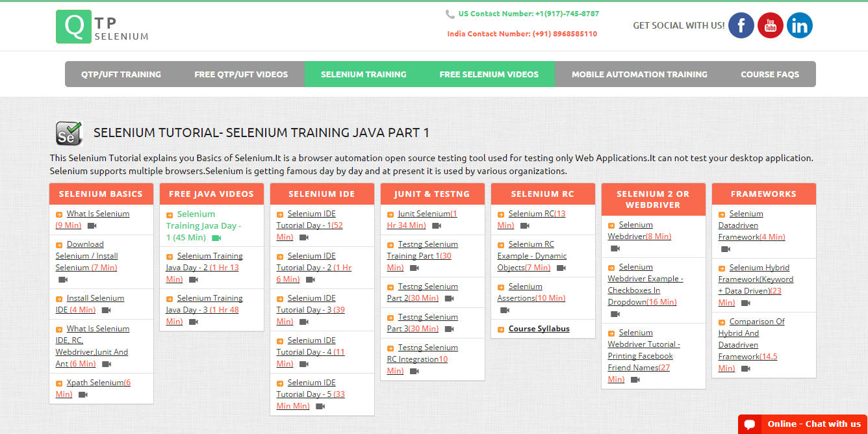The image size is (868, 434).
Task: Open Selenium IDE Tutorial Day - 3 link
Action: [x=311, y=310]
